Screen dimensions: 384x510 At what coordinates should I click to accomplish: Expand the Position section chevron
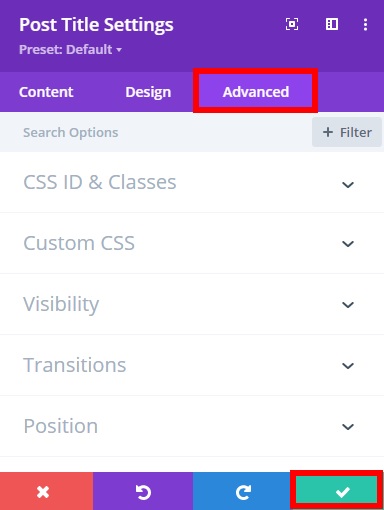348,427
